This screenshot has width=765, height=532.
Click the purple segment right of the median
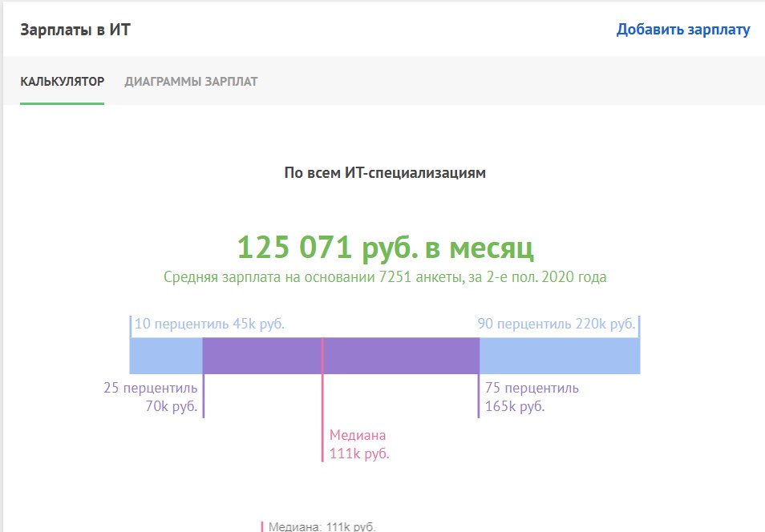pyautogui.click(x=401, y=356)
